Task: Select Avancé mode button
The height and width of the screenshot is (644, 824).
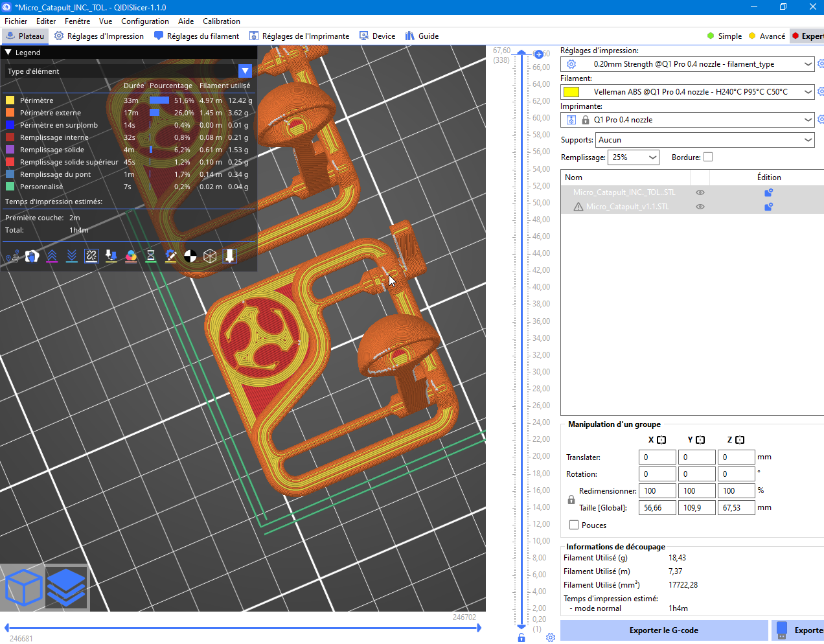Action: click(x=767, y=36)
